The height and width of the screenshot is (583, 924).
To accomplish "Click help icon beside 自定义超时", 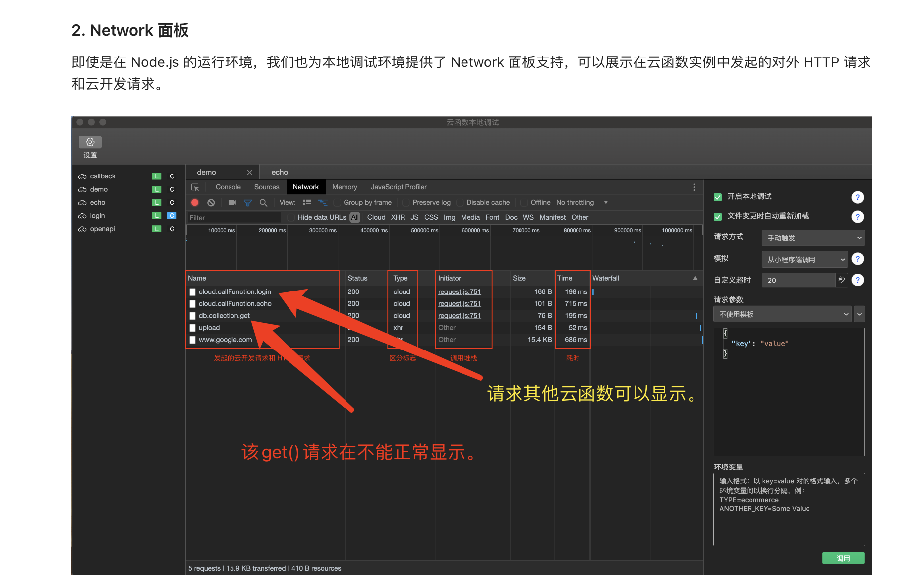I will coord(858,280).
